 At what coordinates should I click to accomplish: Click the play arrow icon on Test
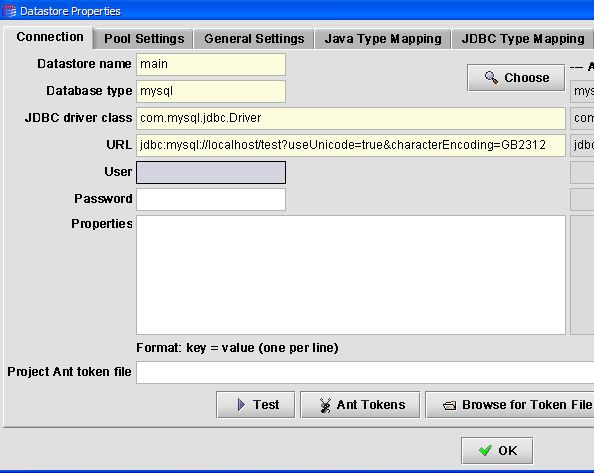click(241, 405)
